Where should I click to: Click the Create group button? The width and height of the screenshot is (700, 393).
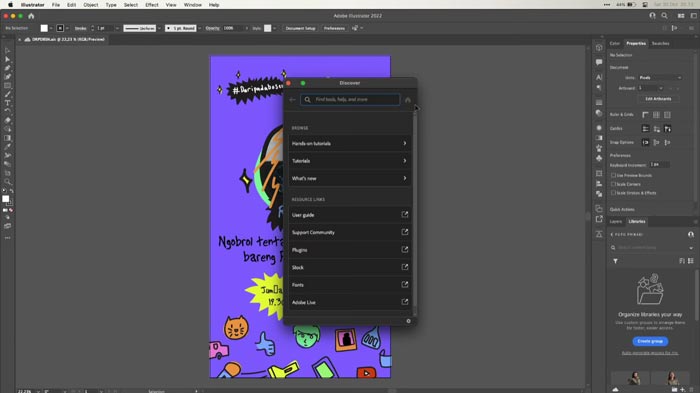tap(650, 341)
